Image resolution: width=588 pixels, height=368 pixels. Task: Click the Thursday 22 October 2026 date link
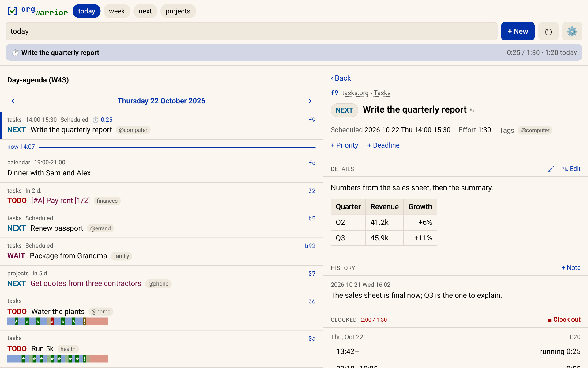161,101
